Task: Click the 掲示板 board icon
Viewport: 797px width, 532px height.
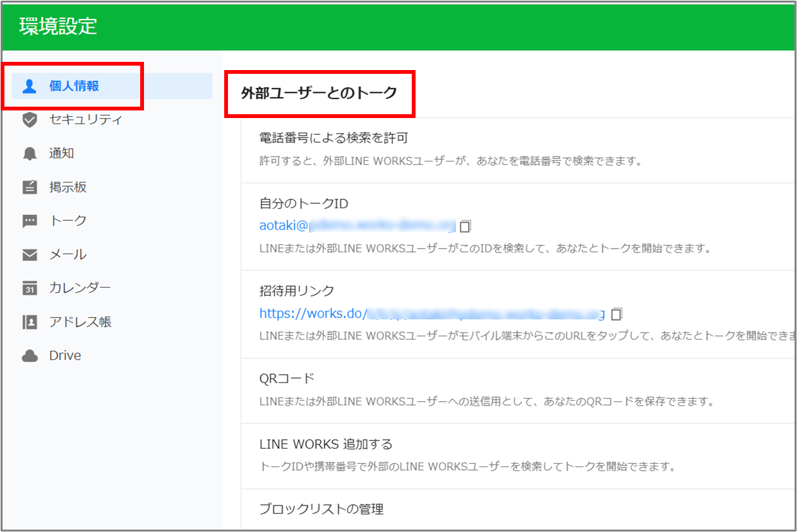Action: [x=30, y=187]
